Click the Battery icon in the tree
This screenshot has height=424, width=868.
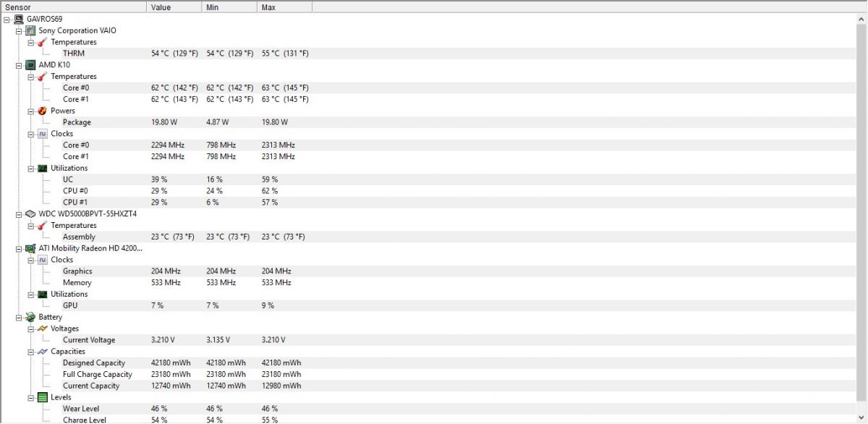30,317
